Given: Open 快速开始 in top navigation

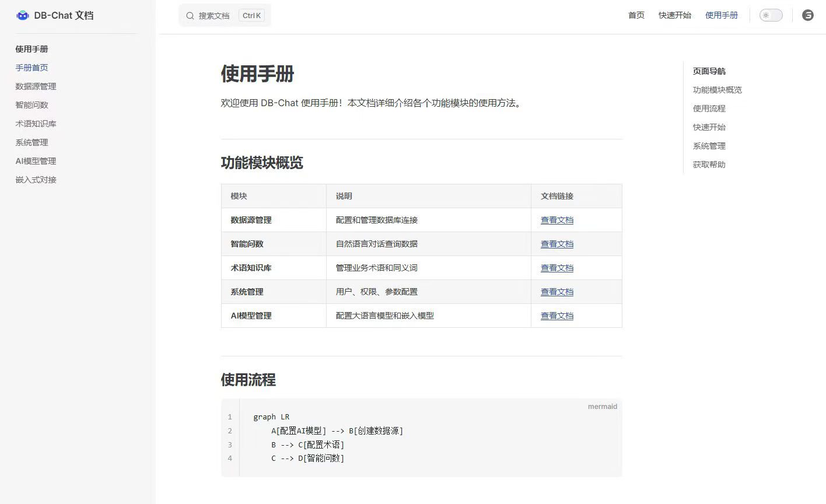Looking at the screenshot, I should (x=674, y=15).
